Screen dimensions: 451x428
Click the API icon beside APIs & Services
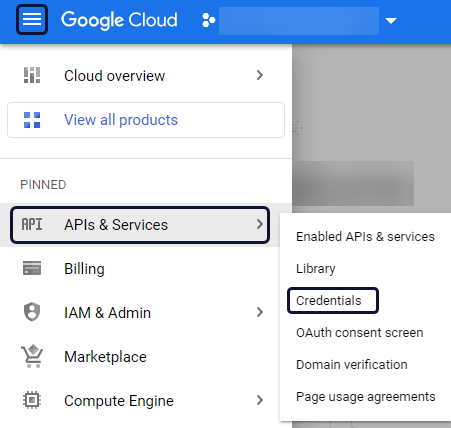(32, 224)
